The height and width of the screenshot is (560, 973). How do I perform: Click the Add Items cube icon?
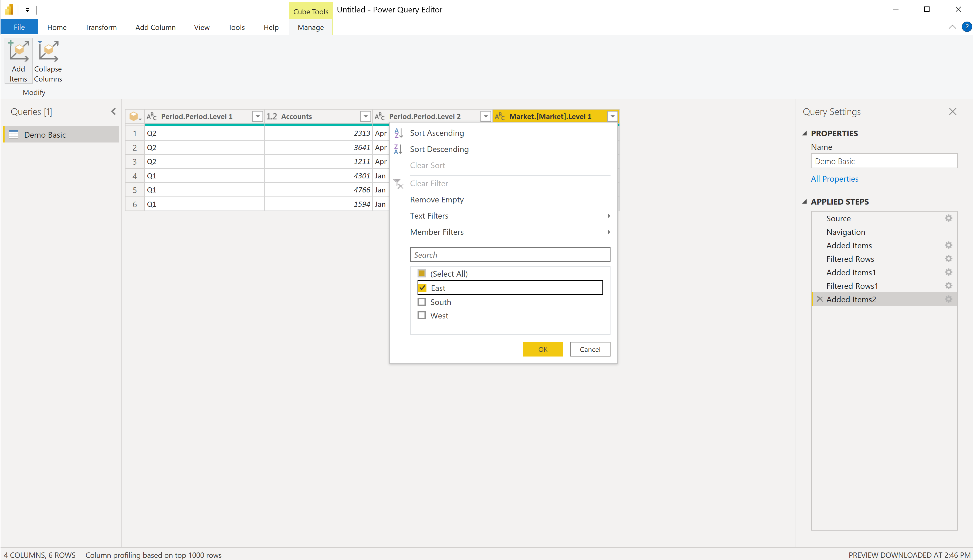(18, 52)
